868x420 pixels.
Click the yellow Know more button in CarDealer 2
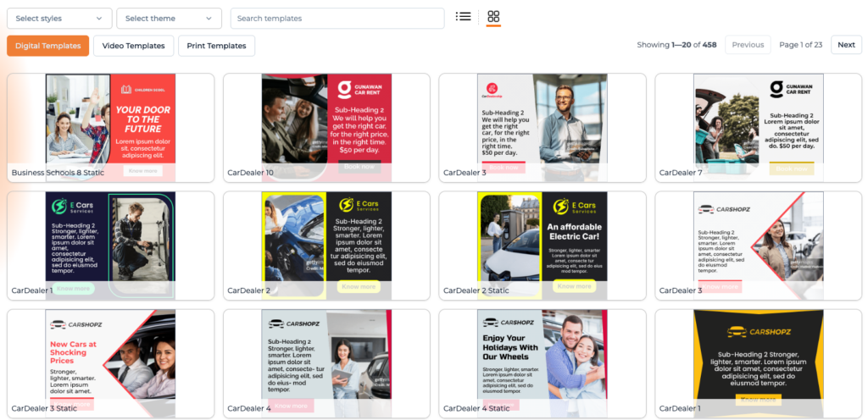[x=359, y=286]
